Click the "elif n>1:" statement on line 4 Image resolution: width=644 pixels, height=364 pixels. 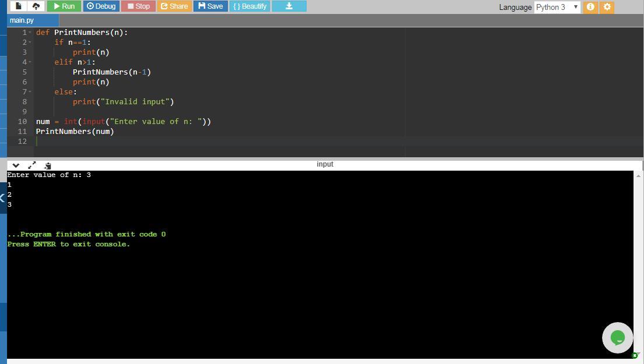tap(75, 62)
